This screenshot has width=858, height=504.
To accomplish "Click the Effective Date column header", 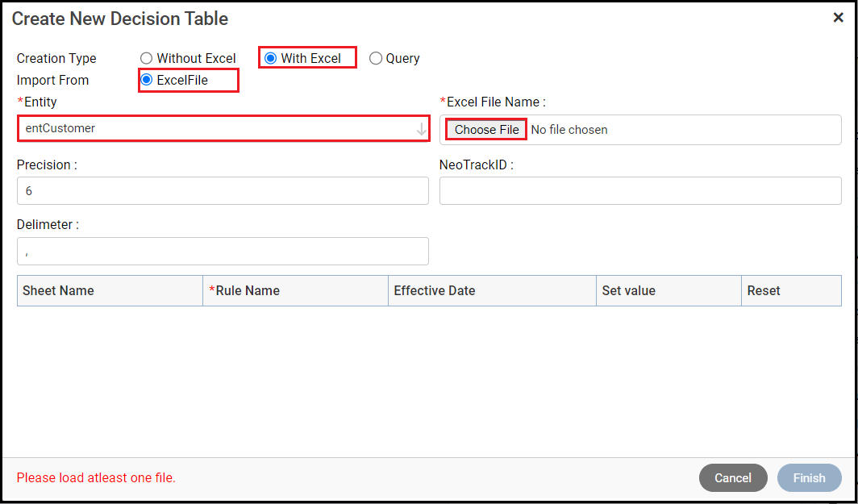I will click(434, 290).
